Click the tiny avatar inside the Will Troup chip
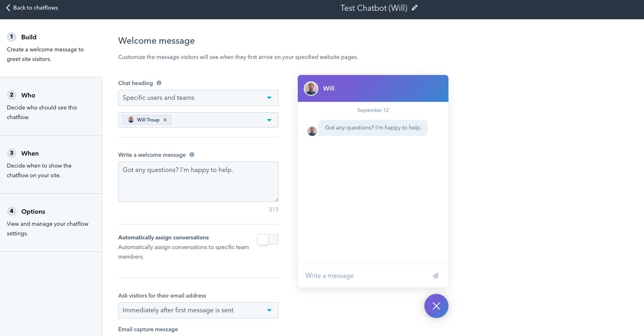The image size is (644, 336). point(131,120)
